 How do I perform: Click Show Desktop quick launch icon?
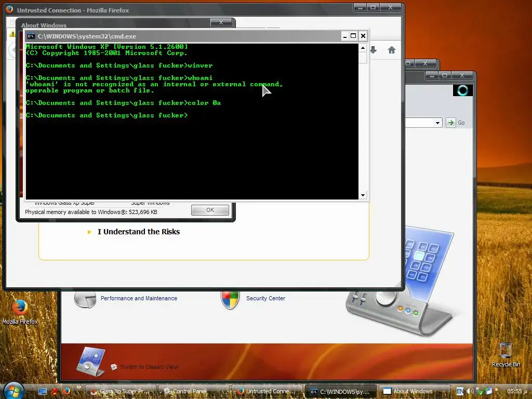point(43,391)
